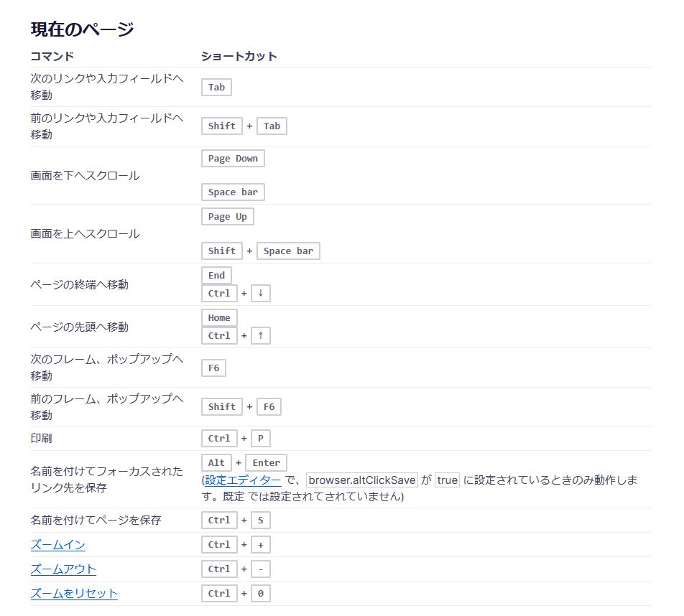This screenshot has height=616, width=684.
Task: Follow the ズームをリセット link
Action: click(x=74, y=594)
